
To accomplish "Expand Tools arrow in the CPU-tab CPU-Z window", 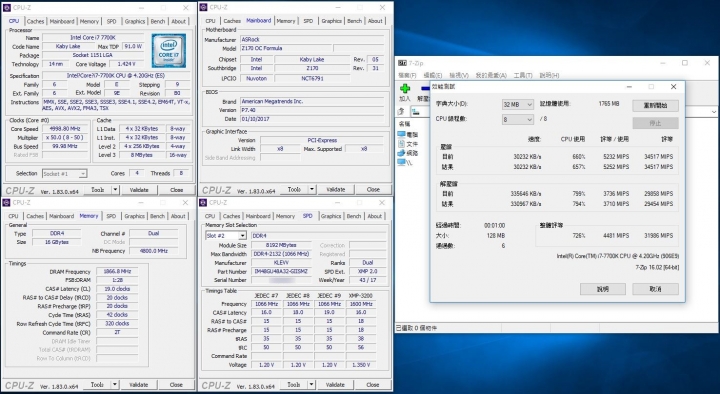I will point(115,190).
